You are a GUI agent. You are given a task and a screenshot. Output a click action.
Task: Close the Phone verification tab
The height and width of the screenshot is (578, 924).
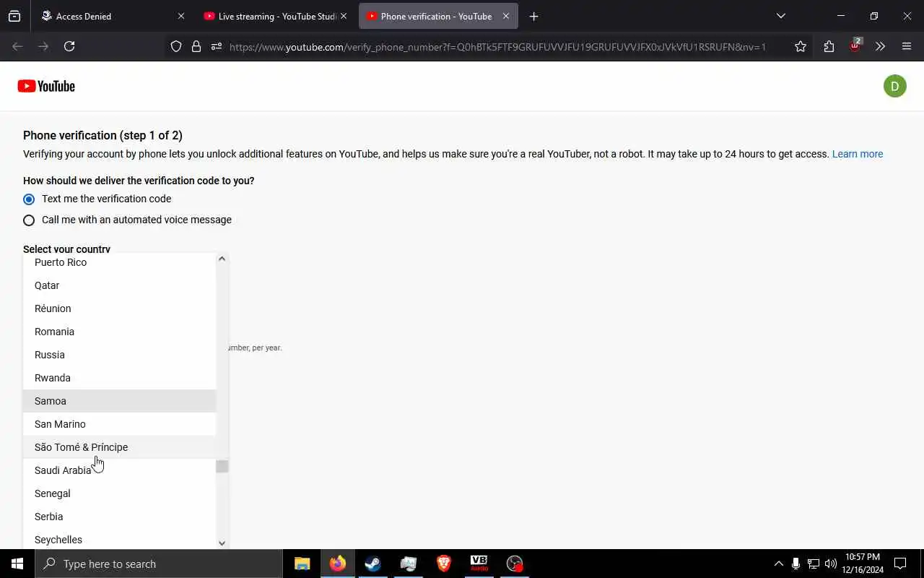point(506,16)
